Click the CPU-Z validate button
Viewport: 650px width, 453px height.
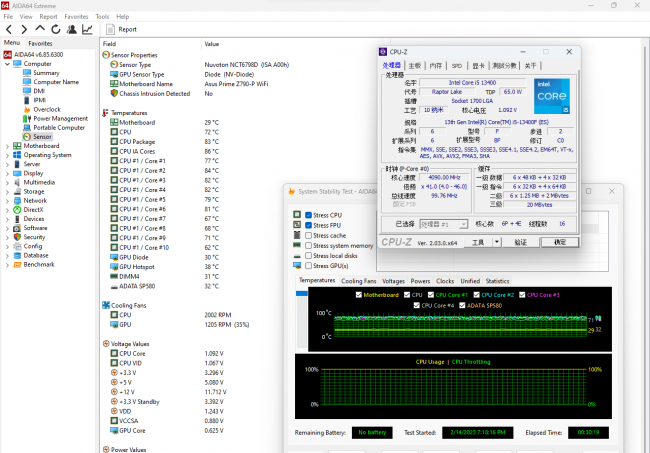[521, 242]
